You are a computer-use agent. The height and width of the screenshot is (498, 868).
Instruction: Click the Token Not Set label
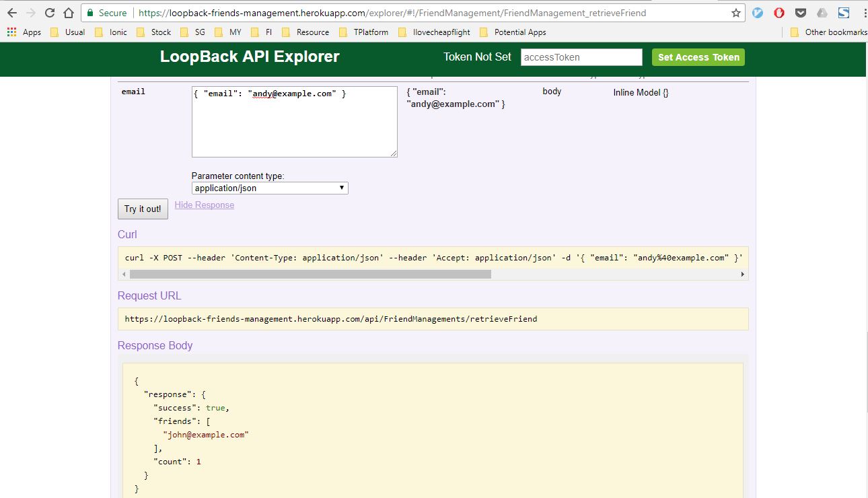point(477,57)
